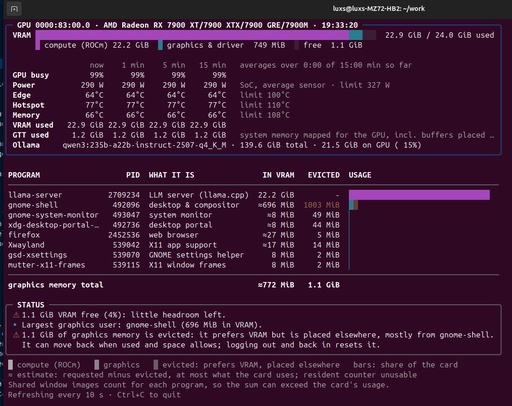Select the 'free 1.1 GiB' legend text
Screen dimensions: 512x406
tap(333, 45)
